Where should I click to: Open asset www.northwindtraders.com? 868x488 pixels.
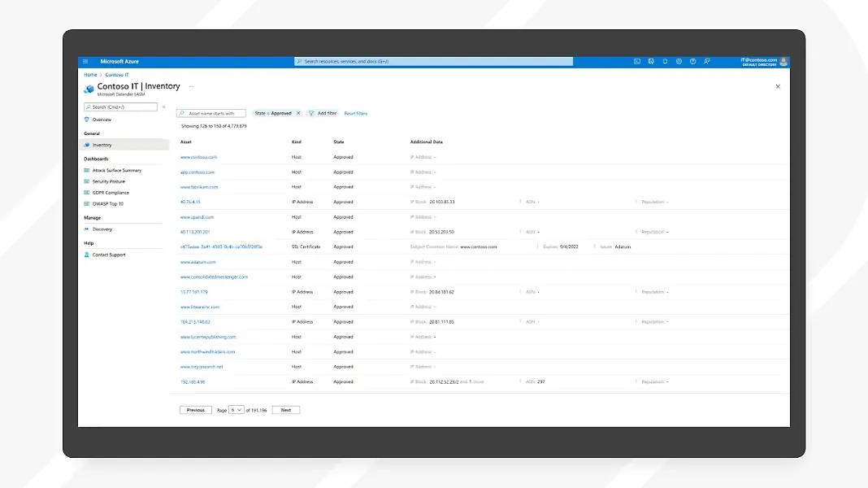(x=207, y=351)
